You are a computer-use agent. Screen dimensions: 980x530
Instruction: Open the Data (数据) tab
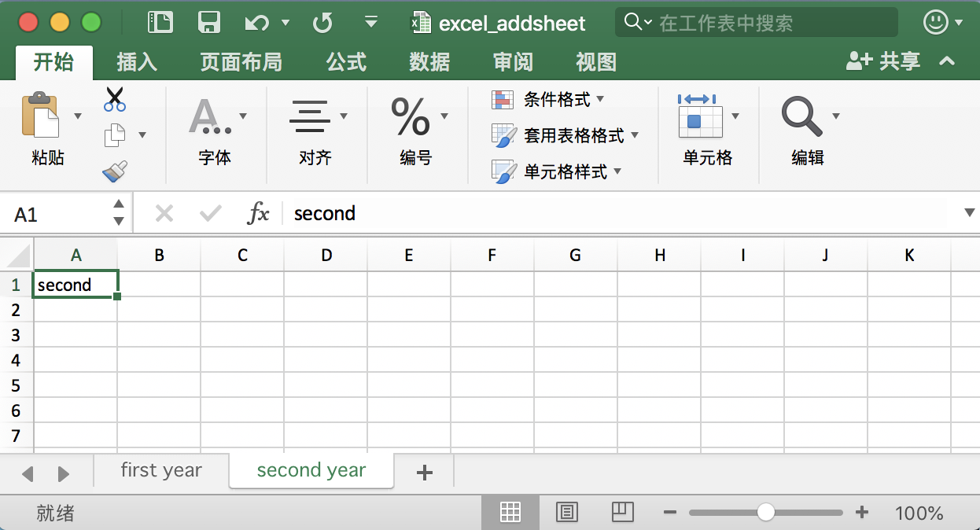pyautogui.click(x=429, y=62)
